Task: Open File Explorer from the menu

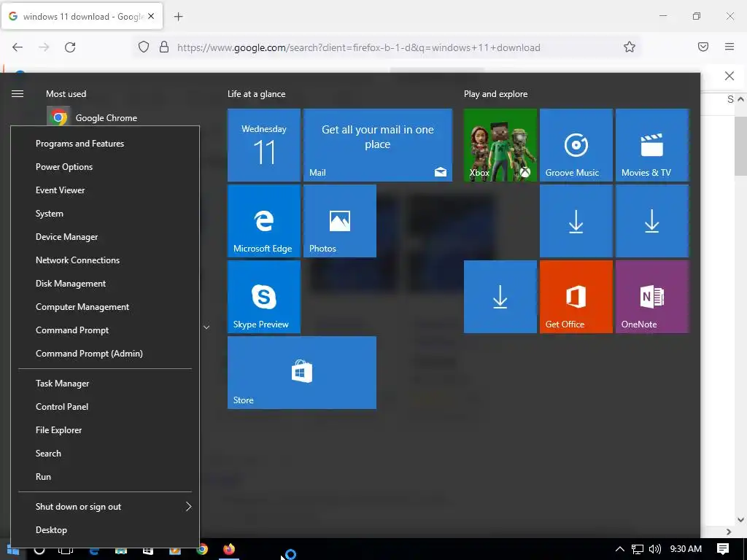Action: (105, 430)
